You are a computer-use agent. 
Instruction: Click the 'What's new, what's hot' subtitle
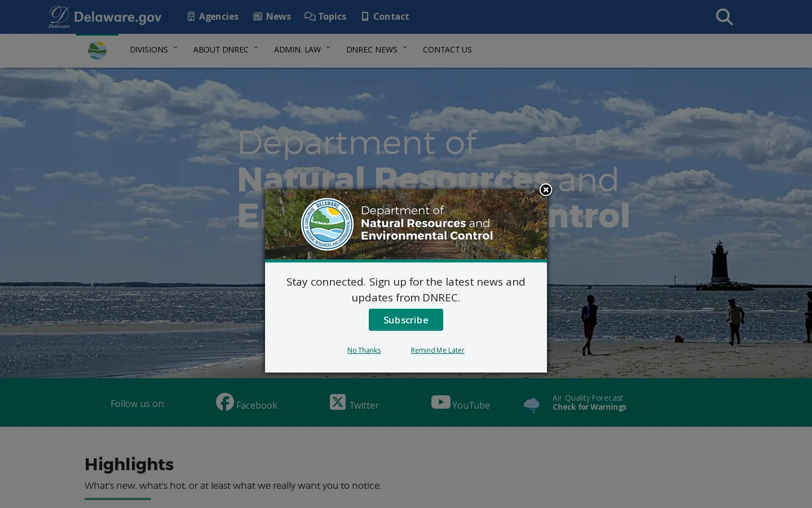233,485
